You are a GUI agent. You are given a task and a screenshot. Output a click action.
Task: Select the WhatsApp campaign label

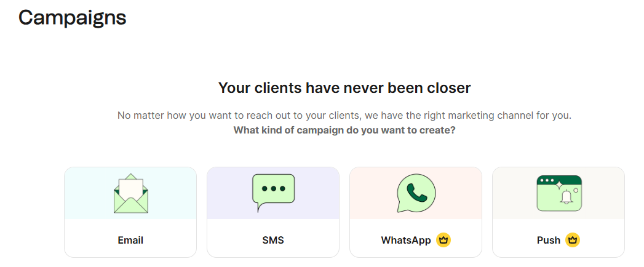pos(406,240)
